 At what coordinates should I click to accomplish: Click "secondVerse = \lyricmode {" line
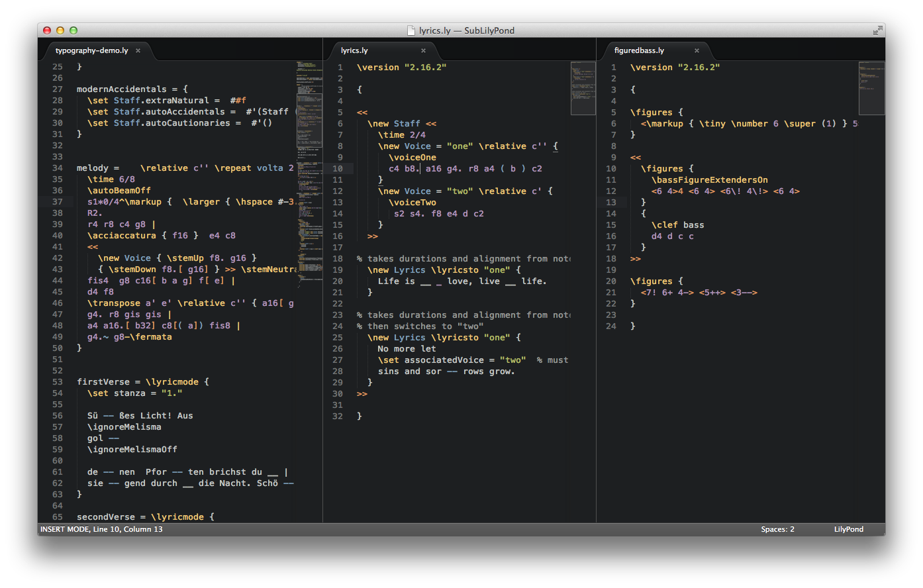[146, 517]
